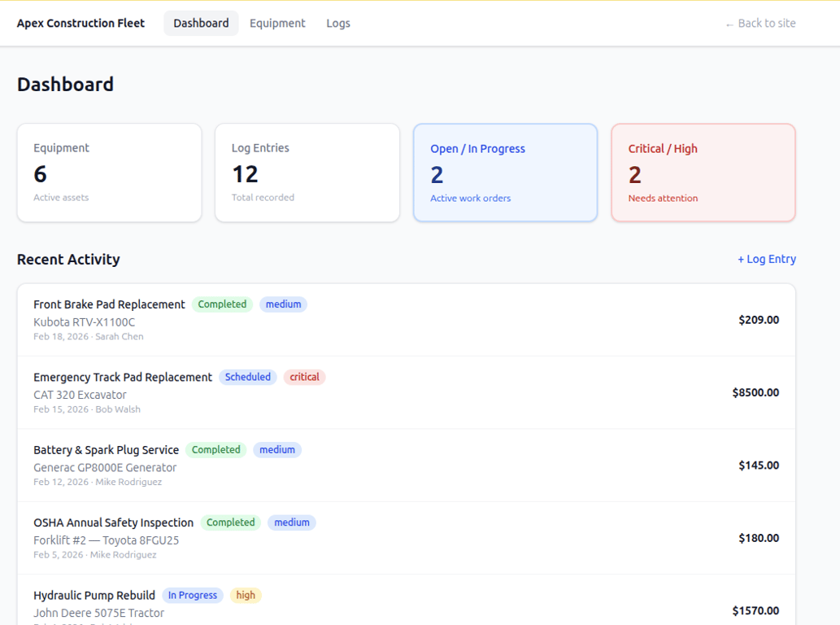Viewport: 840px width, 625px height.
Task: Open Hydraulic Pump Rebuild entry
Action: tap(94, 596)
